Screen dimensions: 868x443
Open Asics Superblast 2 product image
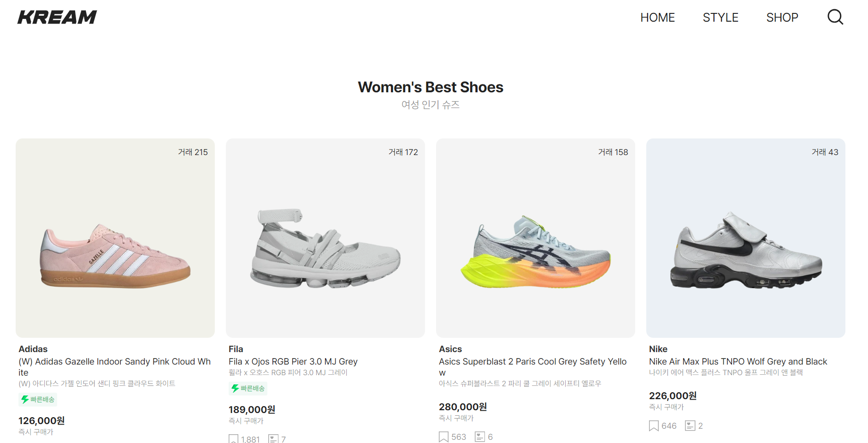point(536,238)
